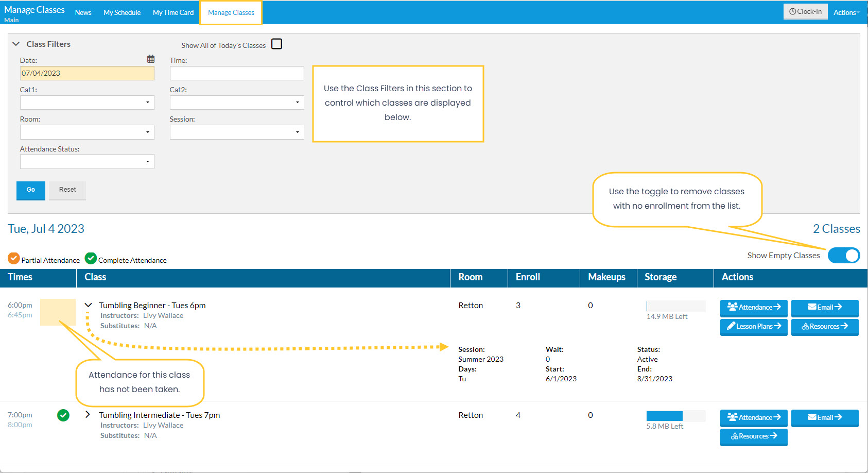
Task: Click '5.8 MB Left' storage text
Action: (x=665, y=426)
